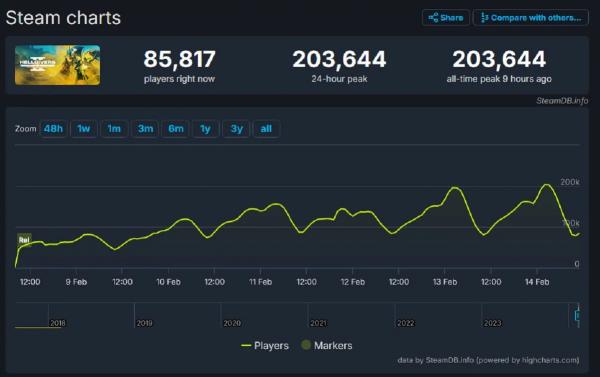Open Compare with others option
Viewport: 600px width, 377px height.
[531, 18]
